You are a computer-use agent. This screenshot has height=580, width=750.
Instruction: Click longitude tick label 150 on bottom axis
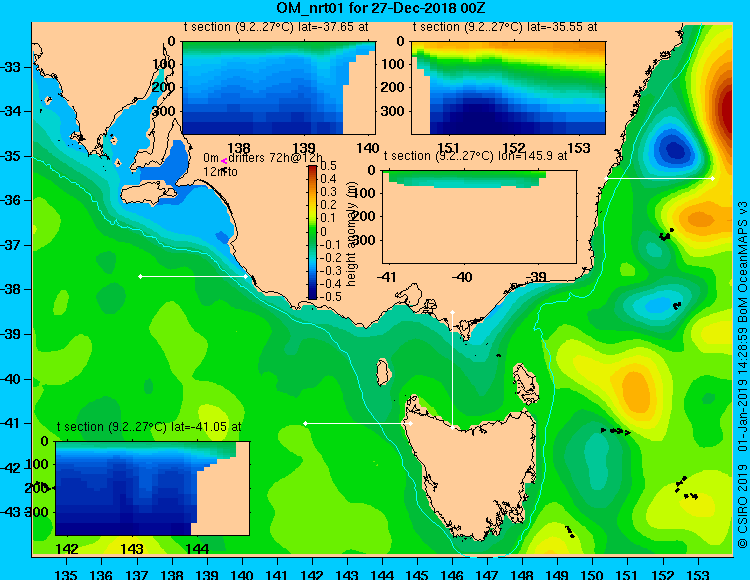coord(593,574)
